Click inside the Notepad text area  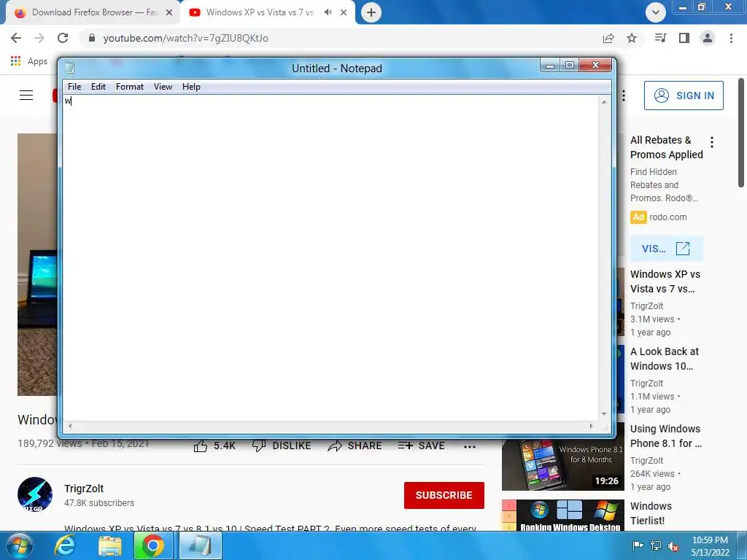click(330, 257)
